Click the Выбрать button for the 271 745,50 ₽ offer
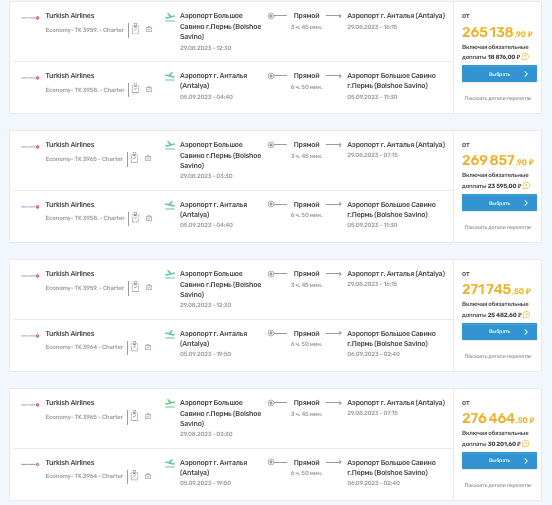 coord(499,331)
